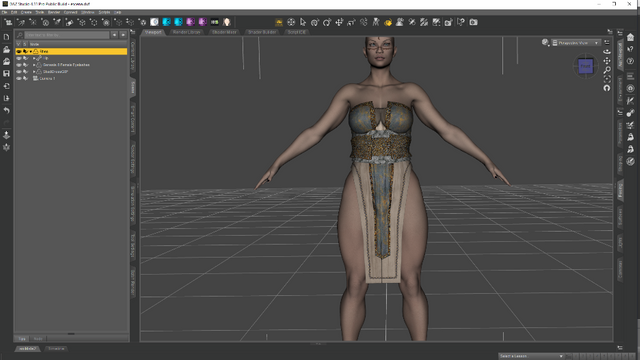Screen dimensions: 640x360
Task: Click the scene filter search field
Action: (67, 35)
